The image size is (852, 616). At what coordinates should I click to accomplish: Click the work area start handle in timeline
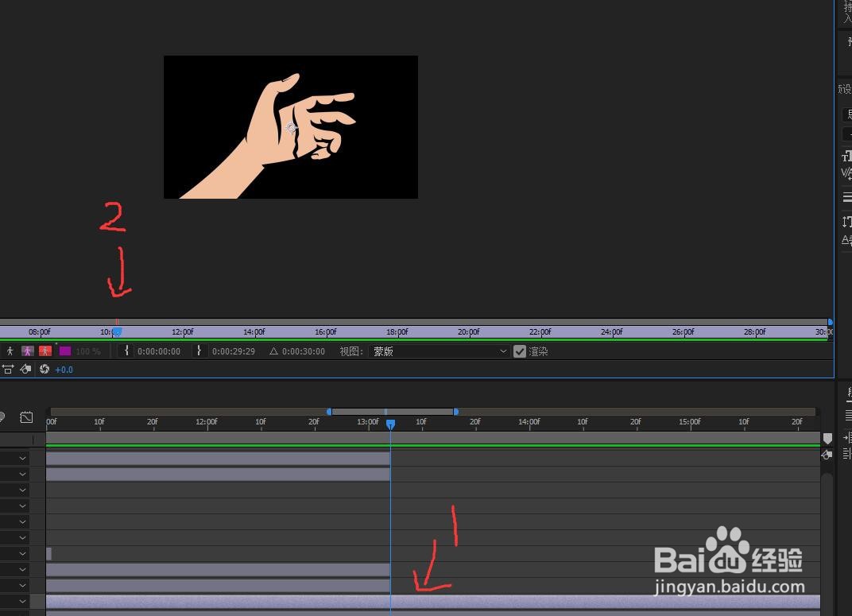click(x=329, y=412)
